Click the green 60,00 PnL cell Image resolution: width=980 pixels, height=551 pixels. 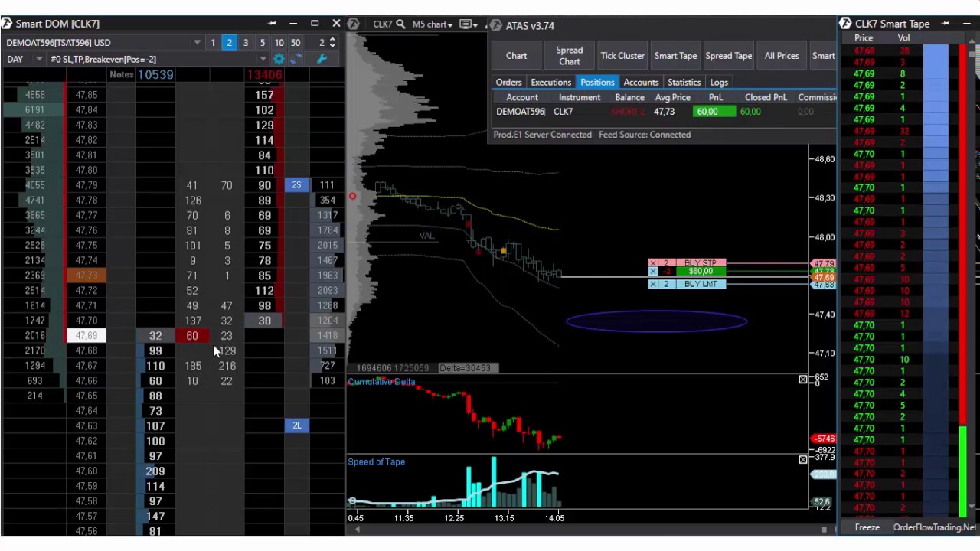[x=714, y=112]
